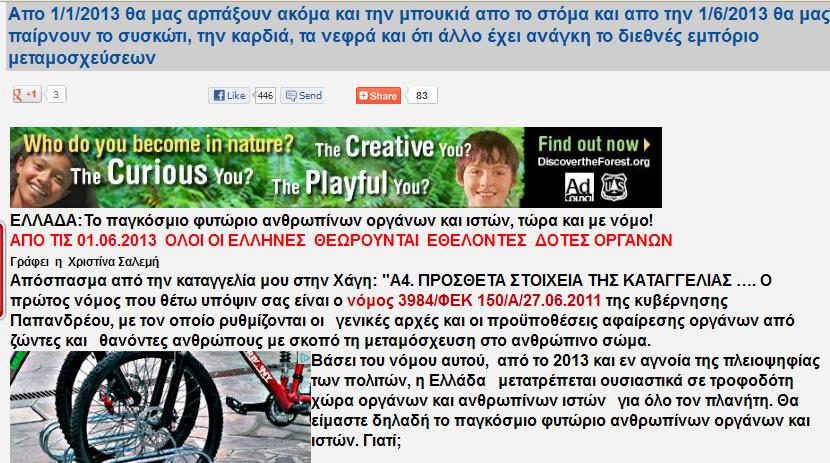Image resolution: width=830 pixels, height=463 pixels.
Task: Click the bicycle advertisement image
Action: coord(160,407)
